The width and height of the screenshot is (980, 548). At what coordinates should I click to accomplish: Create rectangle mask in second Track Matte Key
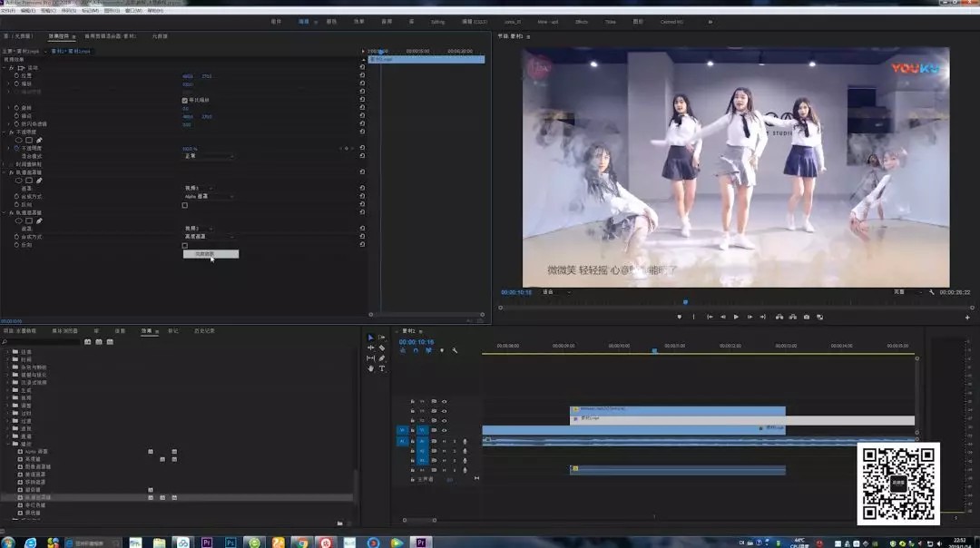pos(29,220)
